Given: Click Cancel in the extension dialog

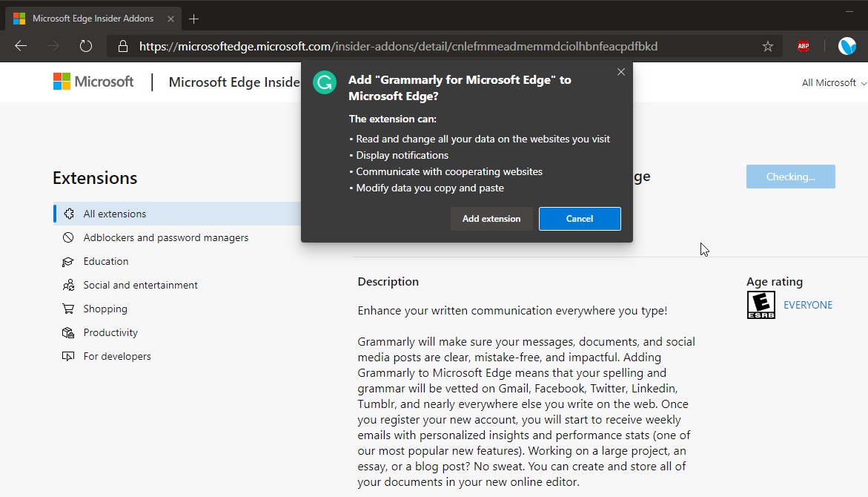Looking at the screenshot, I should click(x=580, y=219).
